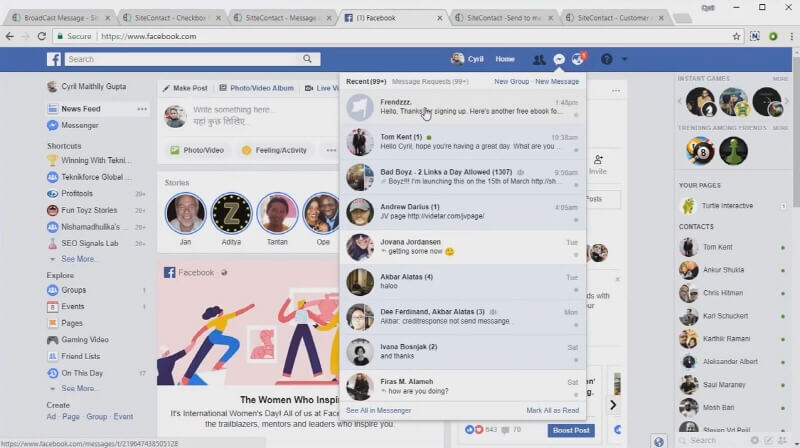
Task: Toggle the Messenger messages icon
Action: [559, 60]
